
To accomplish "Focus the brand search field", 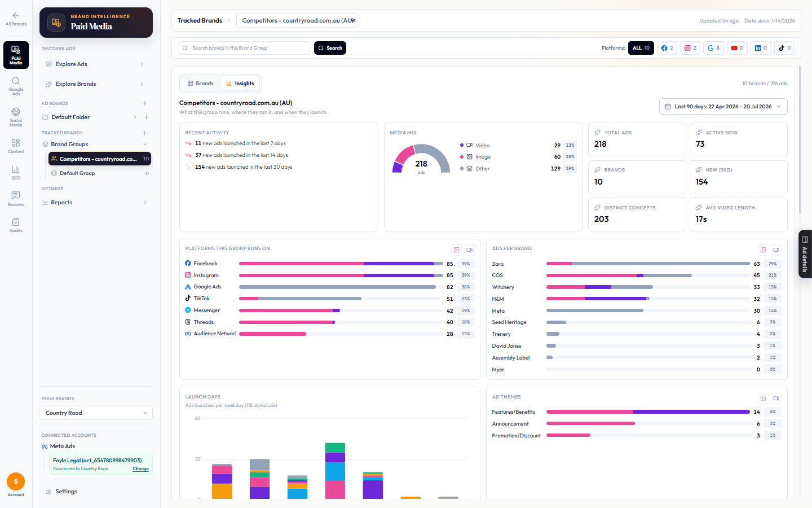I will tap(244, 48).
